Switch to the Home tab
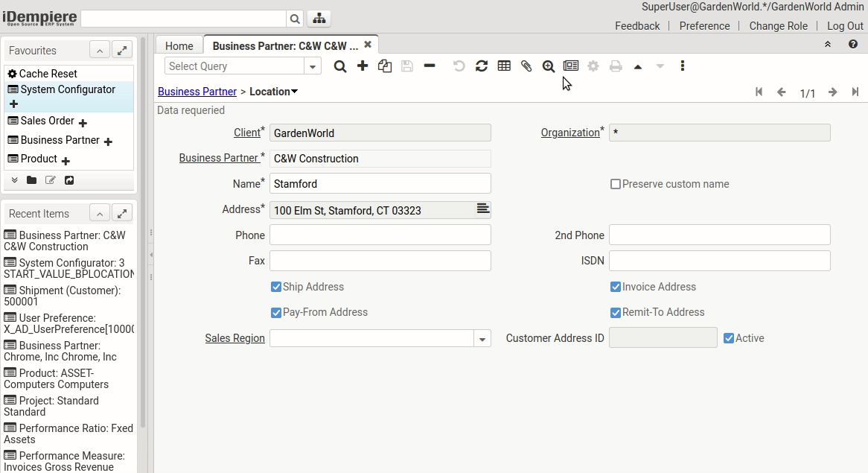The image size is (868, 473). [x=179, y=45]
